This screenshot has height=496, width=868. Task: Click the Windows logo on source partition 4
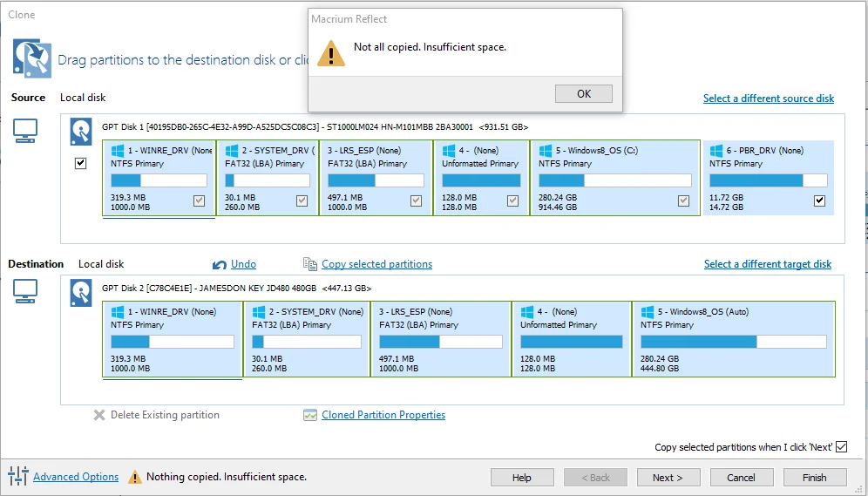tap(449, 151)
